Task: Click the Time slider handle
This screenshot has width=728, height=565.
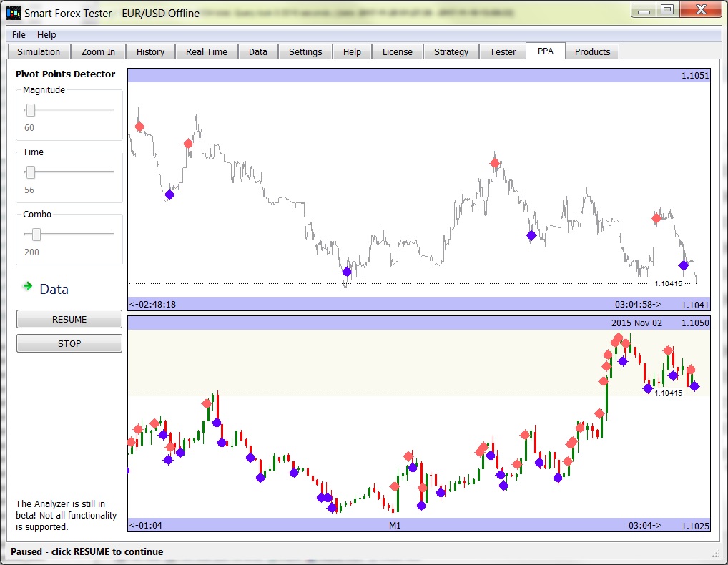Action: pos(31,172)
